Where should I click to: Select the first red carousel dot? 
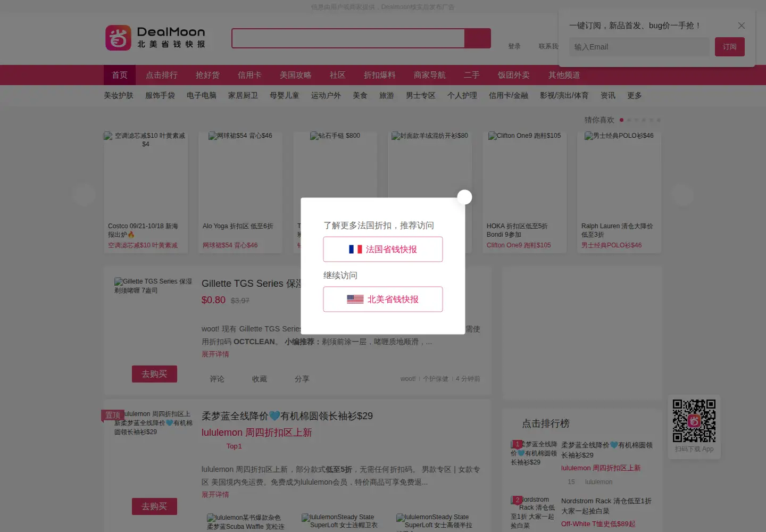pos(621,120)
